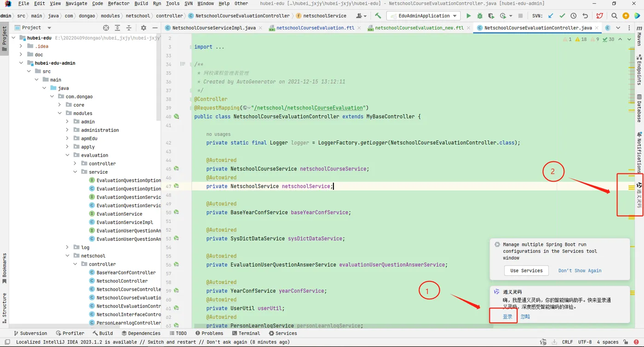The width and height of the screenshot is (644, 347).
Task: Click the red Swift-like bird toolbar icon
Action: coord(599,16)
